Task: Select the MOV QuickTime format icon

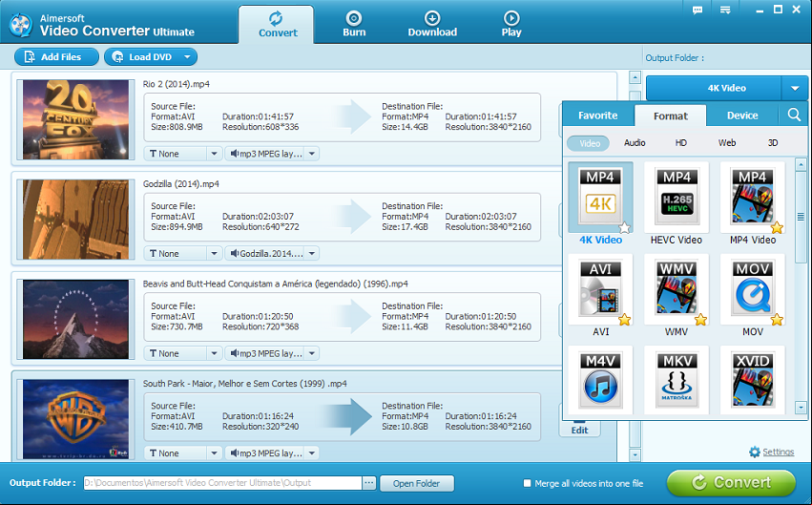Action: click(752, 289)
